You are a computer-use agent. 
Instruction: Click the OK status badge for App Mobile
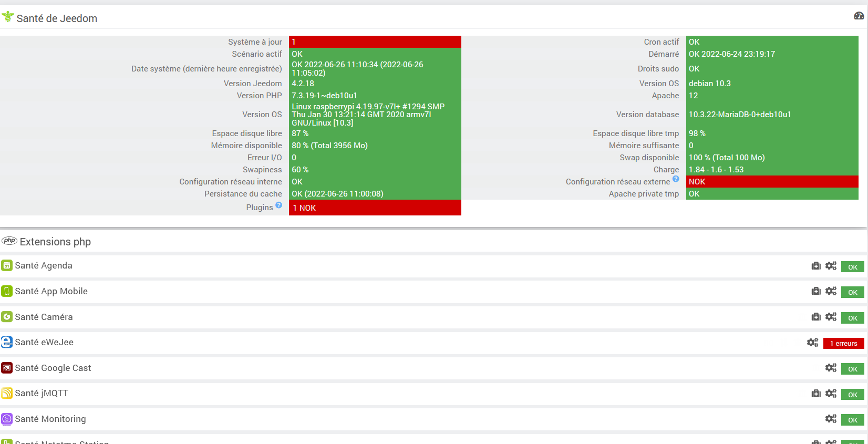click(853, 292)
